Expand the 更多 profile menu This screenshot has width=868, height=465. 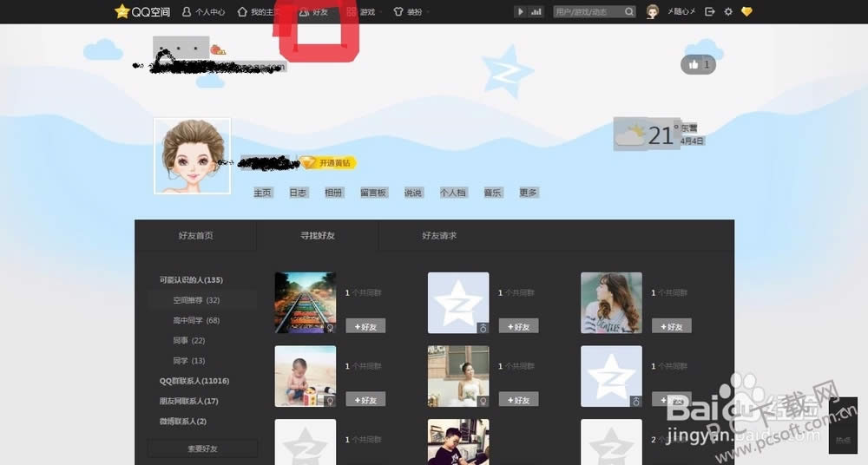[x=528, y=193]
